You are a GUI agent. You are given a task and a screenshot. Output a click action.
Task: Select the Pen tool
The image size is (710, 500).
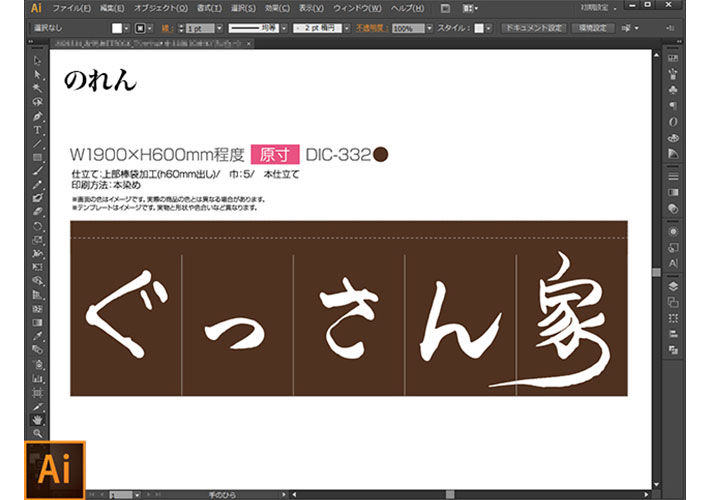pyautogui.click(x=37, y=116)
